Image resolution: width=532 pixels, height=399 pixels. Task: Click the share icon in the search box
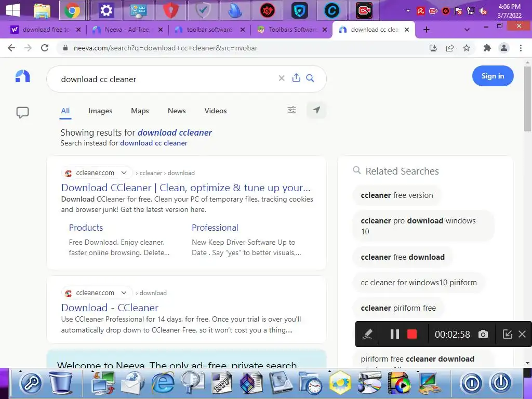pos(296,78)
